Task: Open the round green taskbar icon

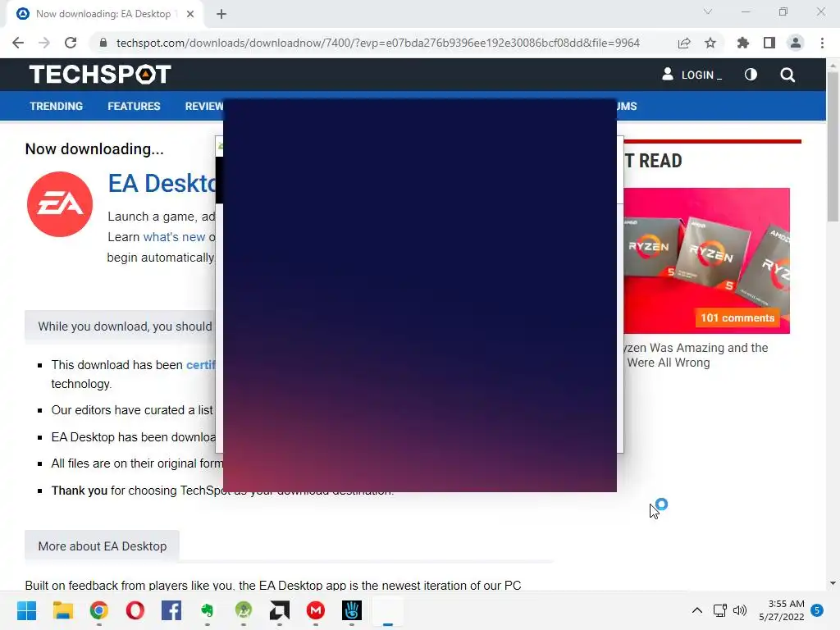Action: pos(243,610)
